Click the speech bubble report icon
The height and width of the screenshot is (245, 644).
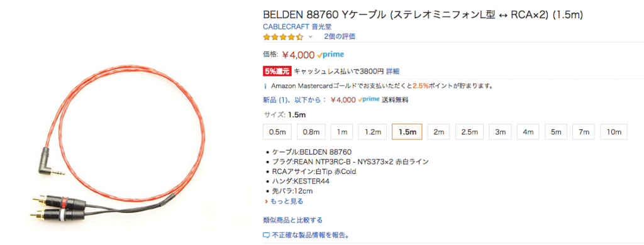[266, 236]
